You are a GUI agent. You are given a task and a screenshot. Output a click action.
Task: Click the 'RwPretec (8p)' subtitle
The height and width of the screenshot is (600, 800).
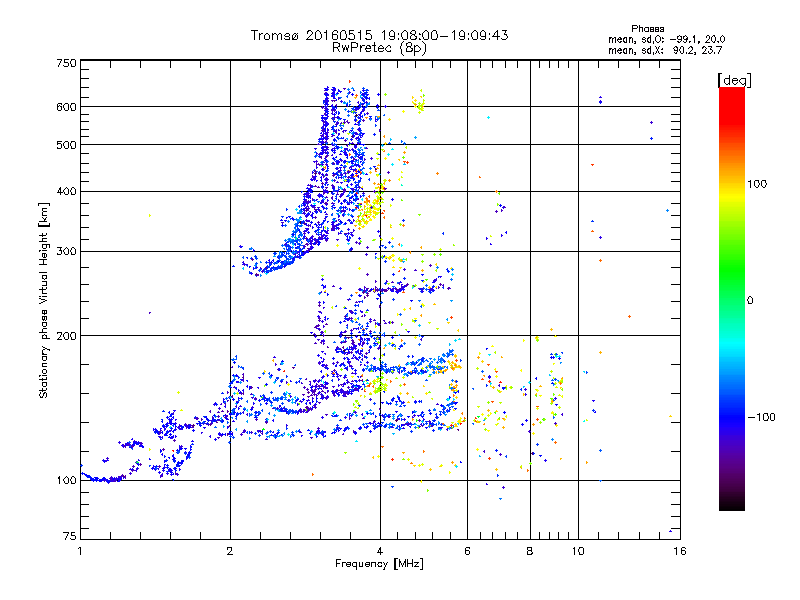(x=379, y=48)
